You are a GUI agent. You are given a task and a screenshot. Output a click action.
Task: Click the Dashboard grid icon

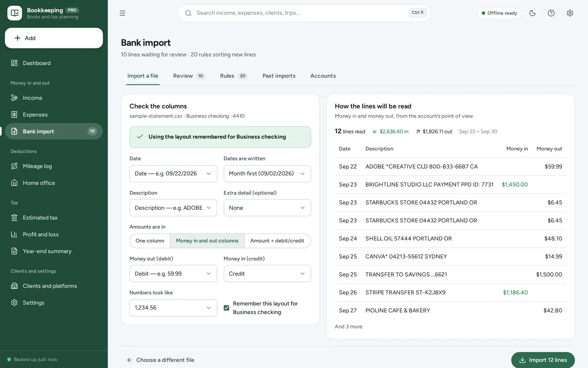pos(14,63)
